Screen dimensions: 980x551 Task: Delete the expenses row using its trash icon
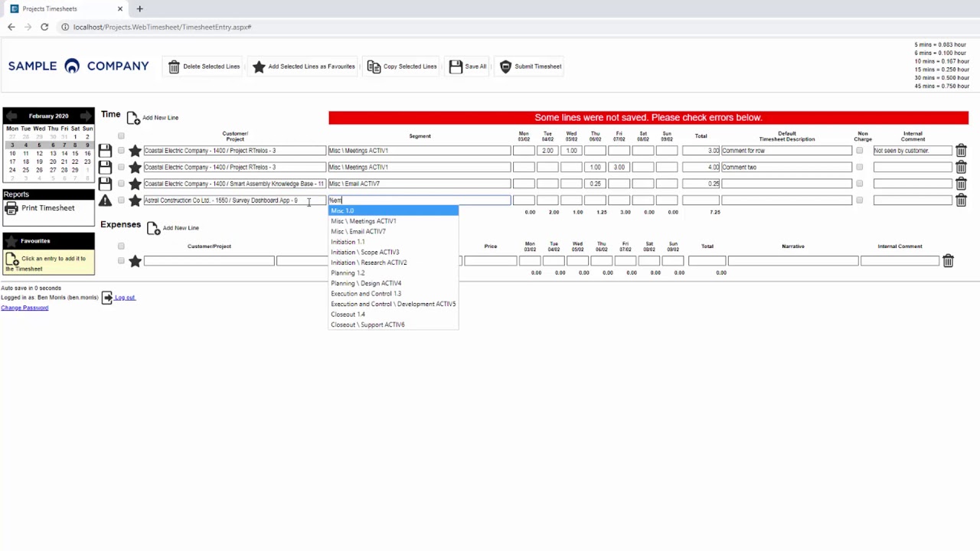pos(948,261)
